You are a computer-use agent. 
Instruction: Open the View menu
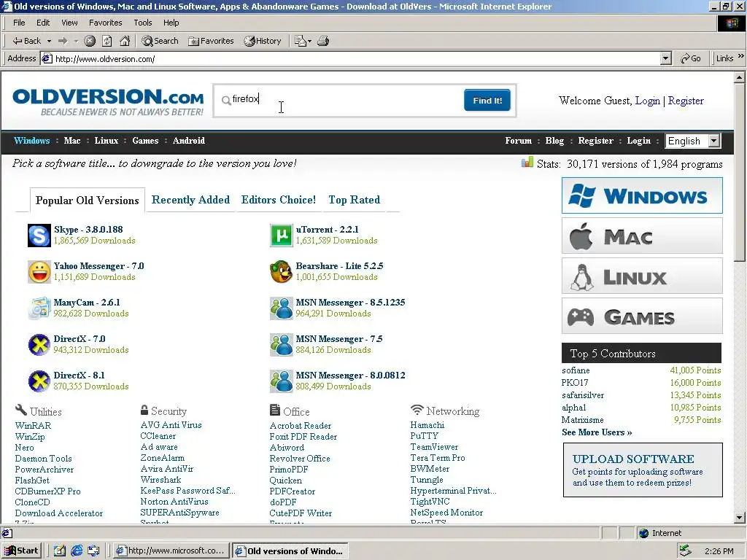click(69, 23)
